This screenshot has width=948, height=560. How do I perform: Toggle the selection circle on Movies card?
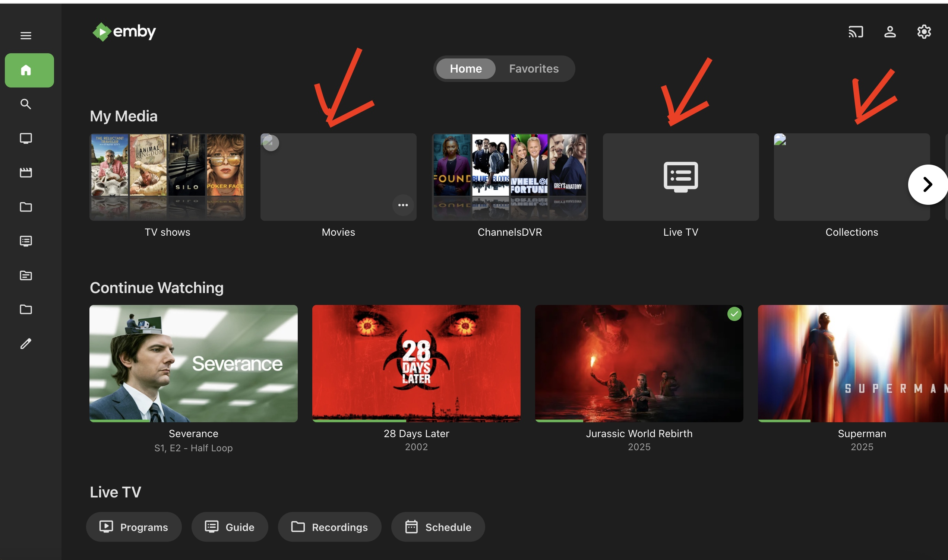270,143
